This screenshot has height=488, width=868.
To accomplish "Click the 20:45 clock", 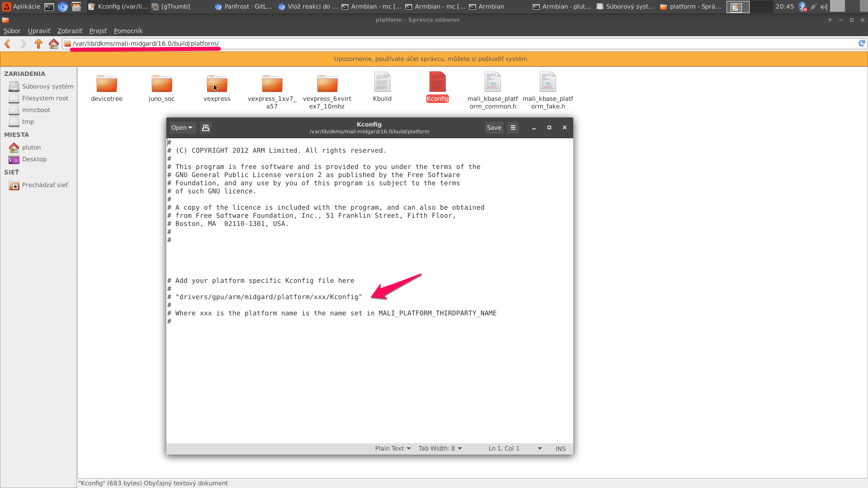I will pos(784,6).
